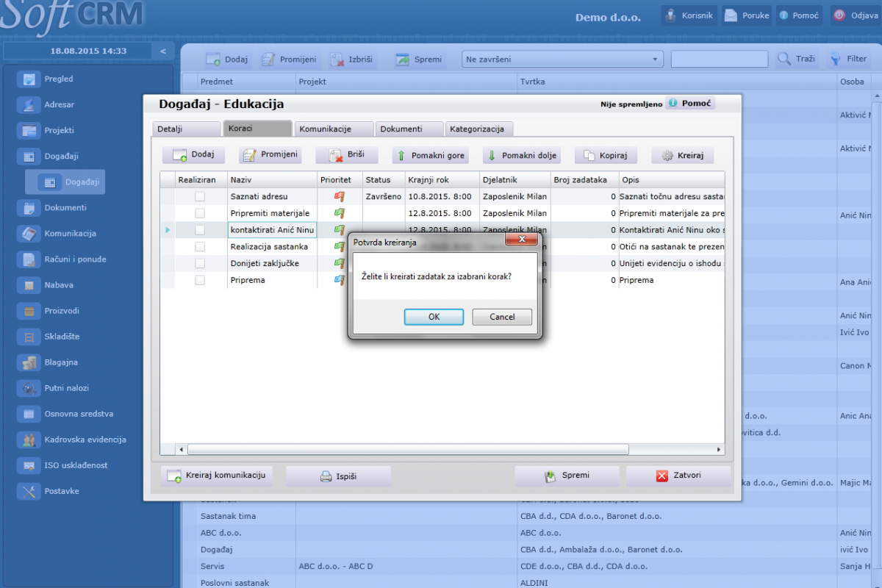Click the main toolbar Dodaj button
The width and height of the screenshot is (882, 588).
[227, 60]
